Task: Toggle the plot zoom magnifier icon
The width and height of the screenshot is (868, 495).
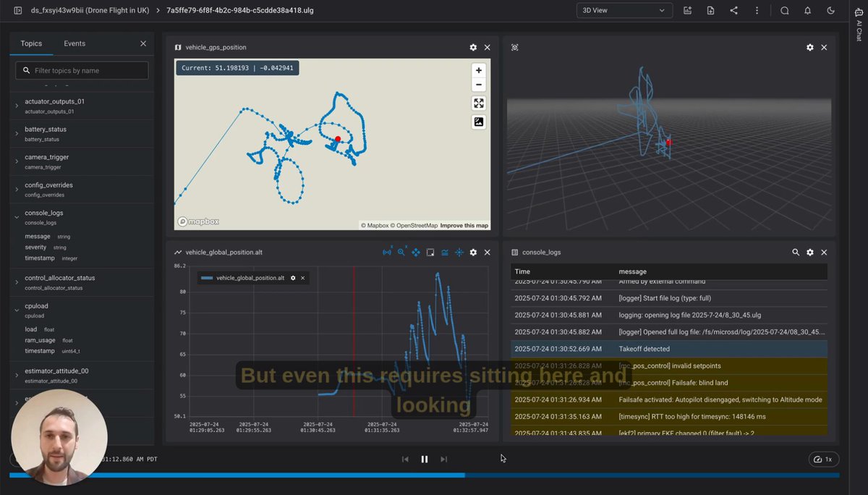Action: [401, 252]
